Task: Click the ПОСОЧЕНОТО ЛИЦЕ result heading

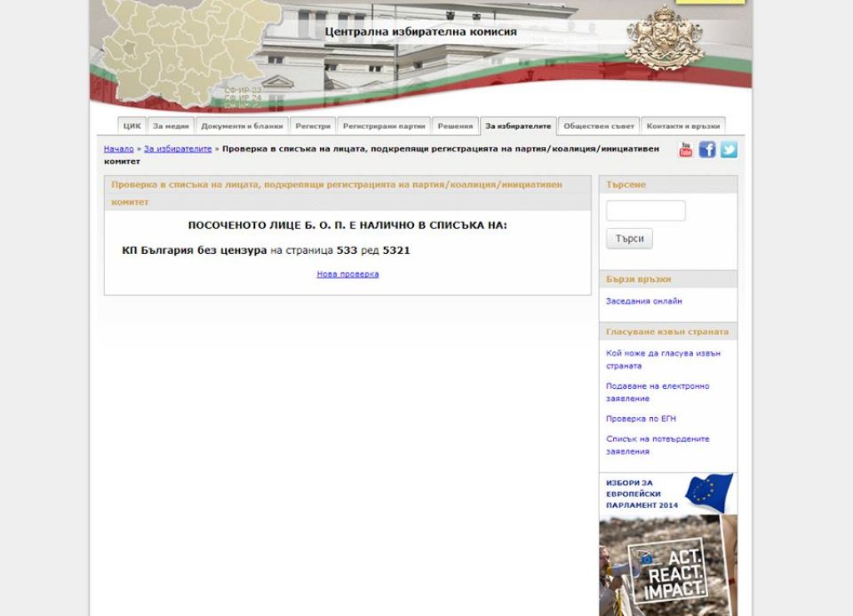Action: tap(347, 225)
